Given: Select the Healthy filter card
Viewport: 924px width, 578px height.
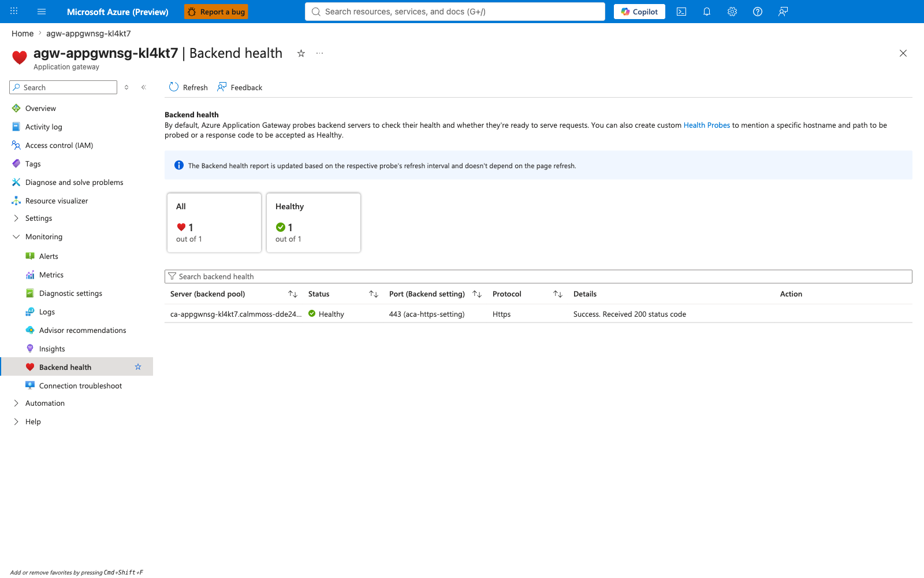Looking at the screenshot, I should click(x=314, y=223).
